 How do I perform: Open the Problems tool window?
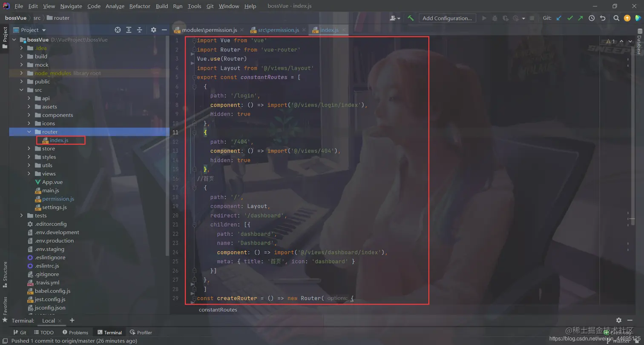(75, 333)
